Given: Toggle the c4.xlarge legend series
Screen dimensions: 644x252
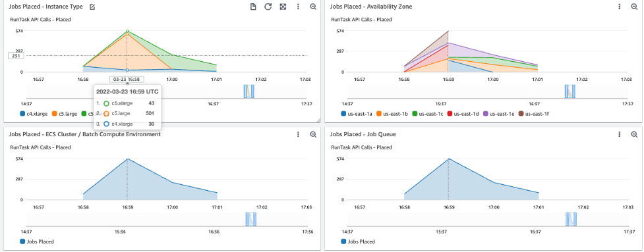Looking at the screenshot, I should click(x=34, y=114).
